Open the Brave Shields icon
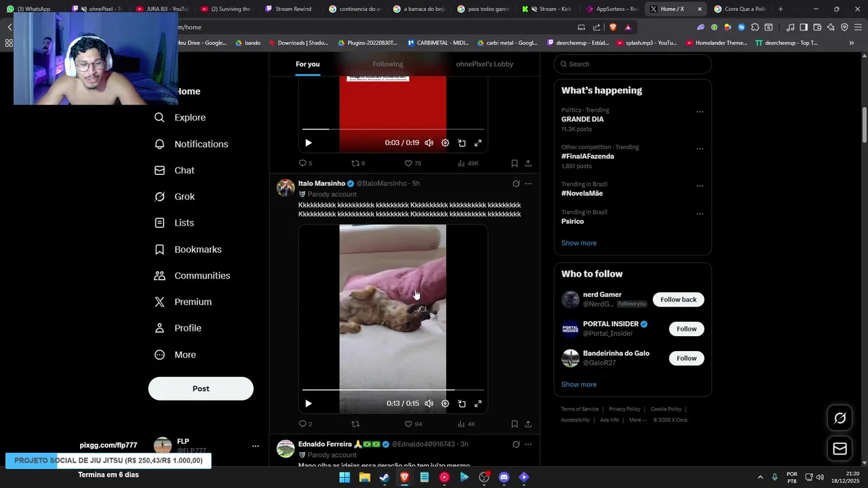 click(x=613, y=27)
